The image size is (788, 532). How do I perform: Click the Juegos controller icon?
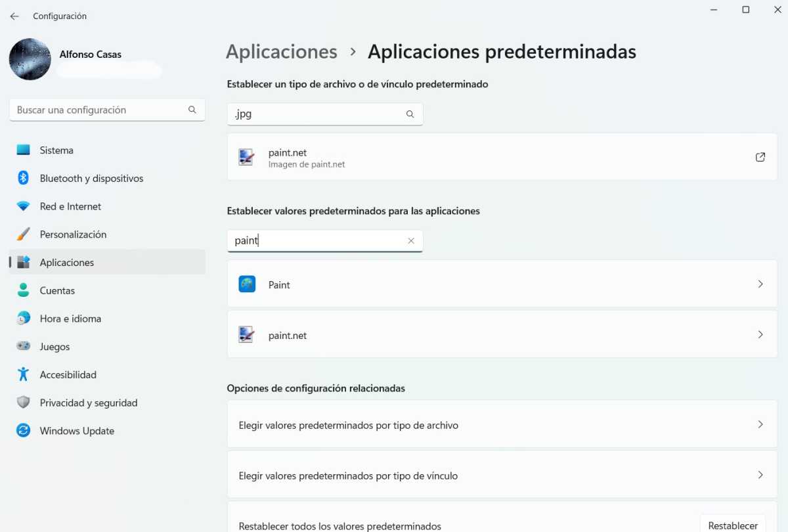coord(24,346)
